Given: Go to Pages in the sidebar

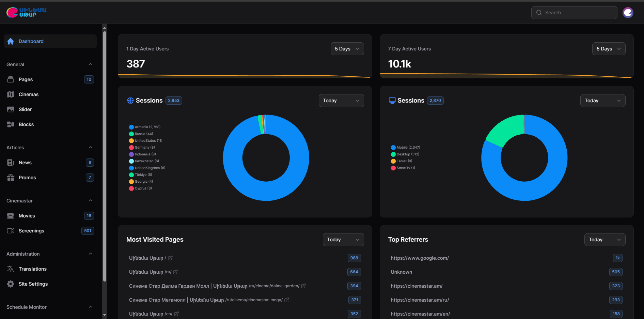Looking at the screenshot, I should [50, 79].
